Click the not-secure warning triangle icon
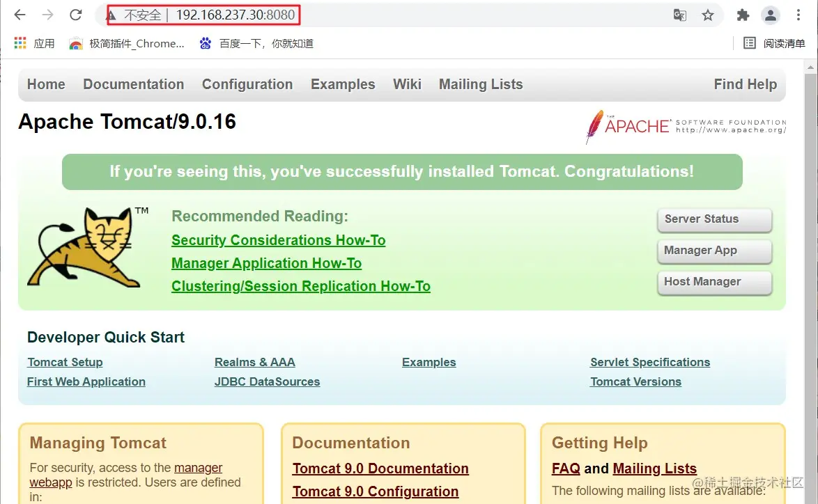 click(x=111, y=15)
